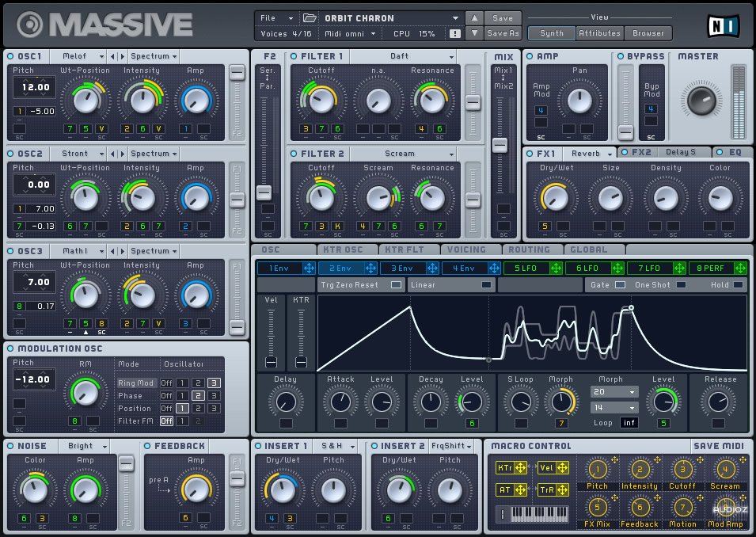Click the Master volume knob
This screenshot has height=537, width=756.
(x=701, y=101)
